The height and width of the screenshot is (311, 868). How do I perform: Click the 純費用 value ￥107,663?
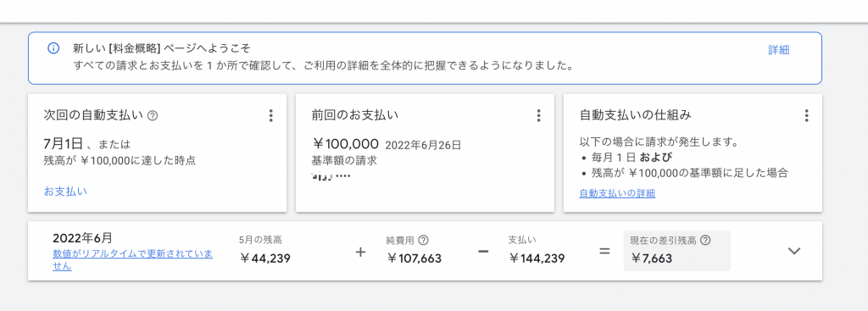[x=414, y=258]
